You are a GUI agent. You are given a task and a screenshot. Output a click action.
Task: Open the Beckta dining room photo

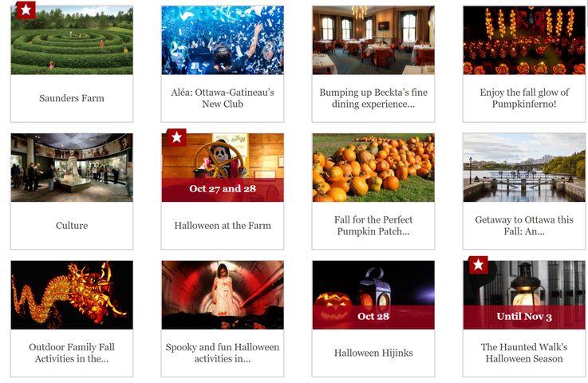[x=373, y=40]
